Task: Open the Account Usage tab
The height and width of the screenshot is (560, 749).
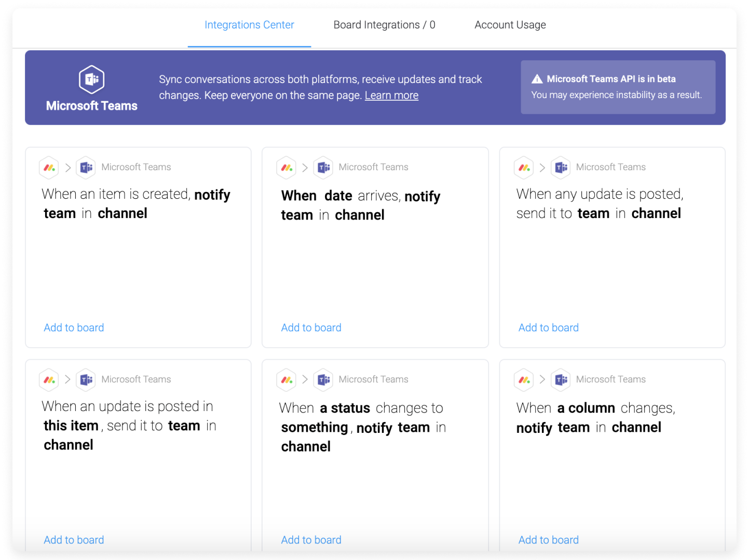Action: point(510,25)
